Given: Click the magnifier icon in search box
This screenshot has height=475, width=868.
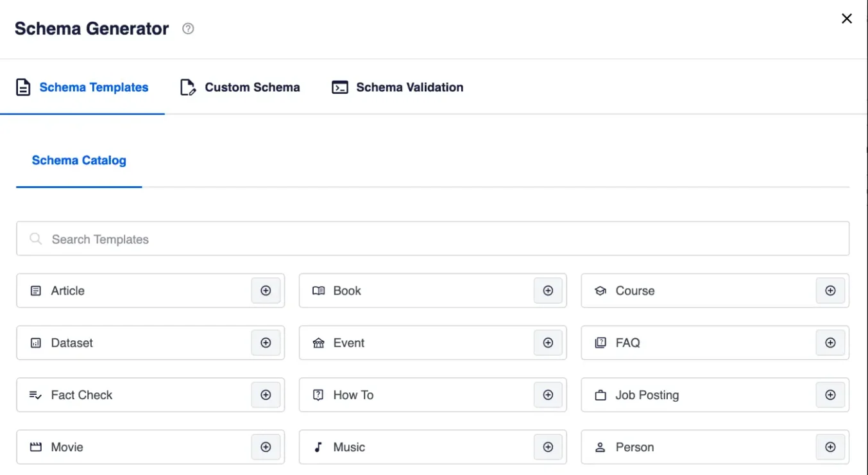Looking at the screenshot, I should pyautogui.click(x=36, y=239).
